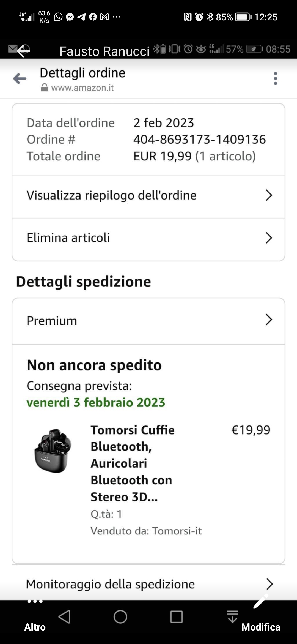
Task: Tap the hide navigation bar arrow icon
Action: [x=232, y=616]
